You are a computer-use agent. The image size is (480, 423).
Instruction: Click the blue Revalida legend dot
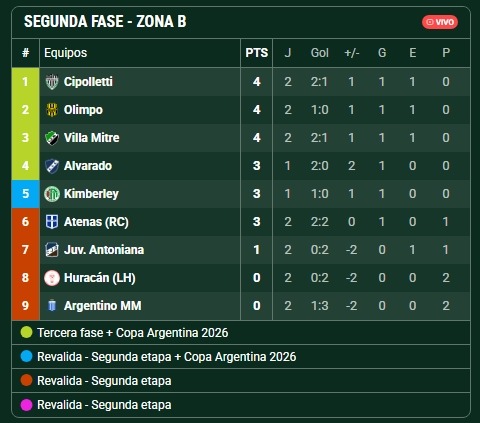click(x=26, y=356)
